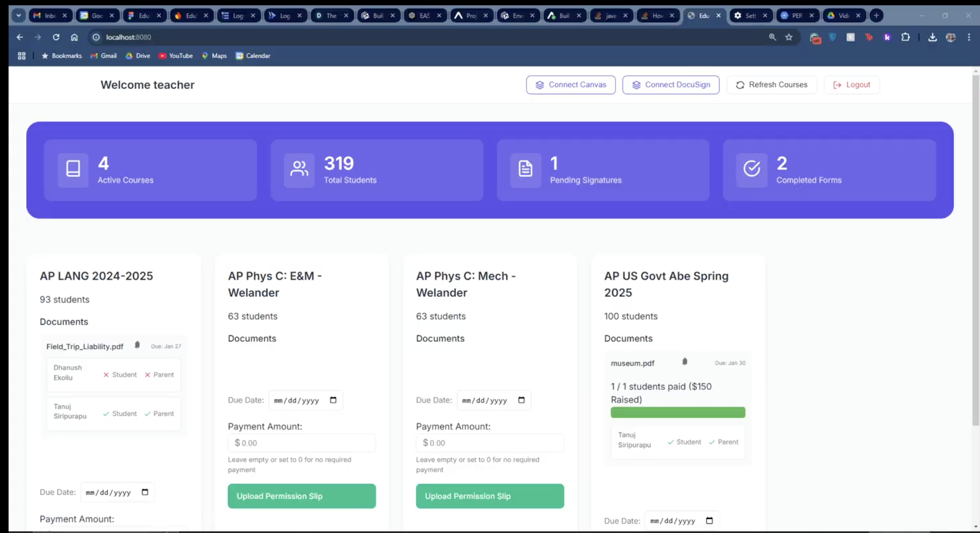Click the Completed Forms checkmark icon

pos(752,169)
